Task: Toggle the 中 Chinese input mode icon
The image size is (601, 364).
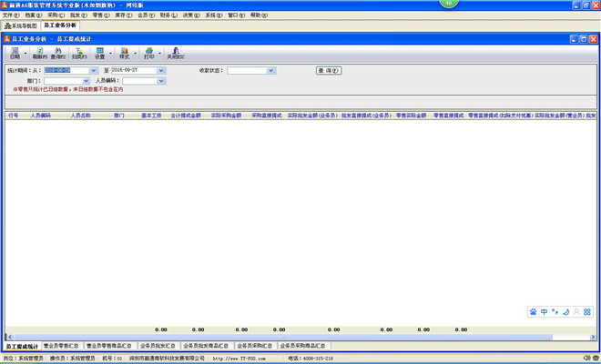Action: click(544, 312)
